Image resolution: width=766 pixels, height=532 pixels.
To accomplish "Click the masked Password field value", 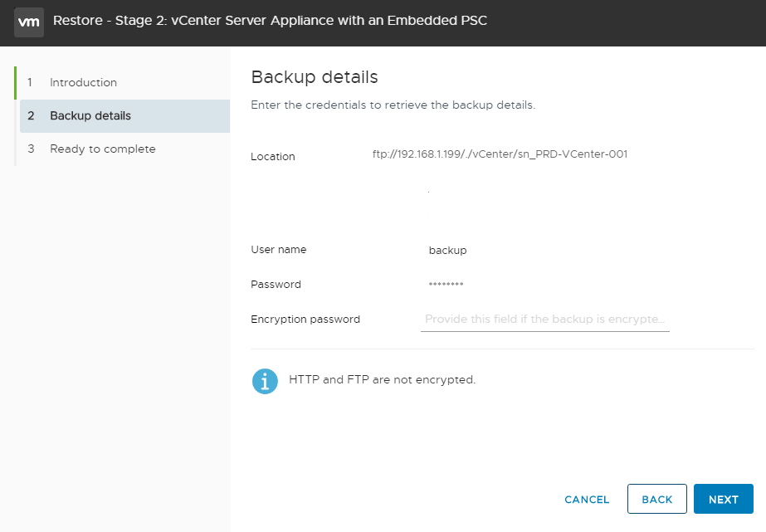I will (446, 285).
